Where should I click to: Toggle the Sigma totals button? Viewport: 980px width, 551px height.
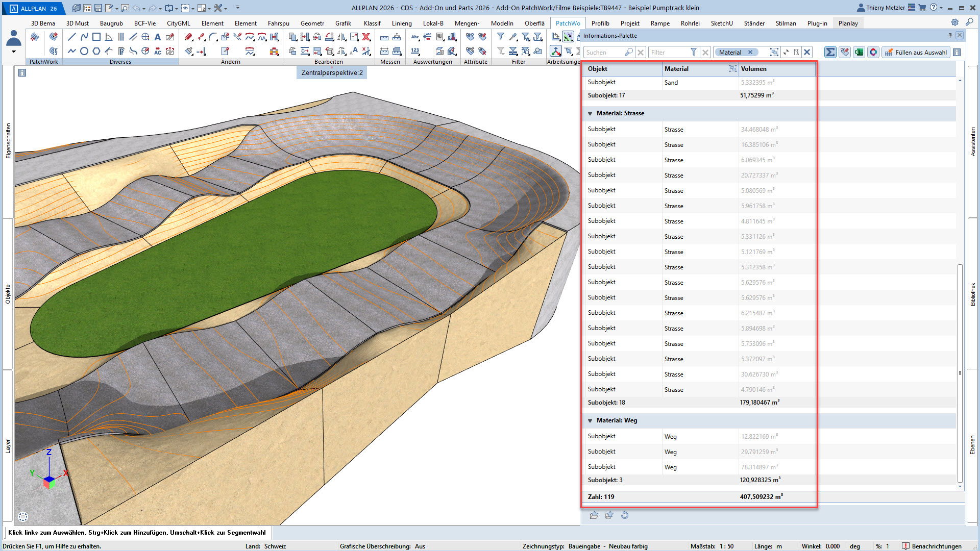pyautogui.click(x=830, y=52)
